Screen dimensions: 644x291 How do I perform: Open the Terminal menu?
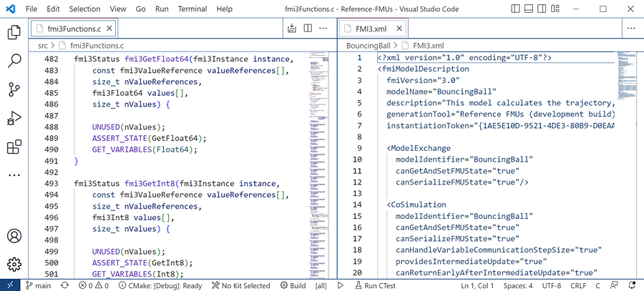(194, 9)
